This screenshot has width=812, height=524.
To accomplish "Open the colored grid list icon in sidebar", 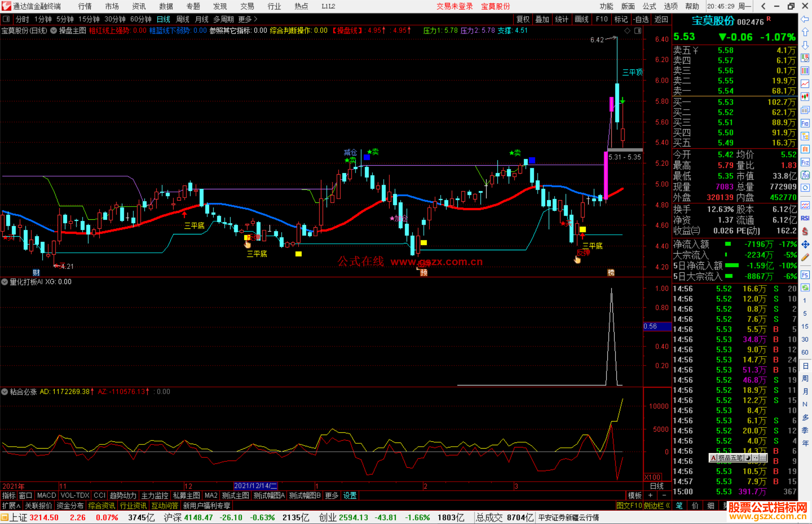I will coord(805,71).
